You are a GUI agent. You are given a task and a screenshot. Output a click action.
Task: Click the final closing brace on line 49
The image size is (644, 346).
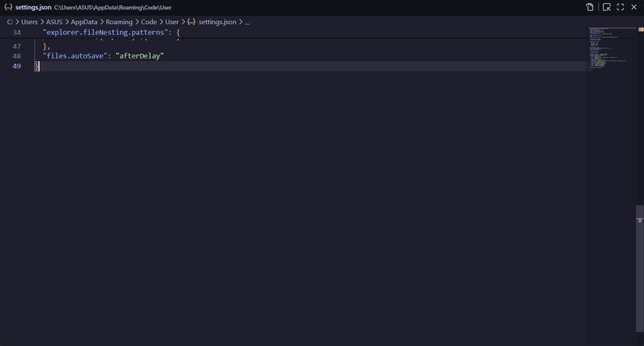[x=37, y=66]
